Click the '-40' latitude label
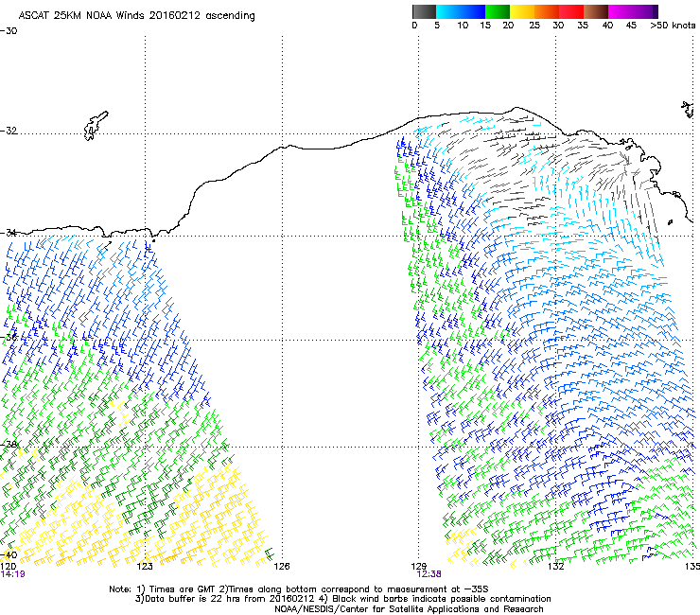 tap(9, 554)
